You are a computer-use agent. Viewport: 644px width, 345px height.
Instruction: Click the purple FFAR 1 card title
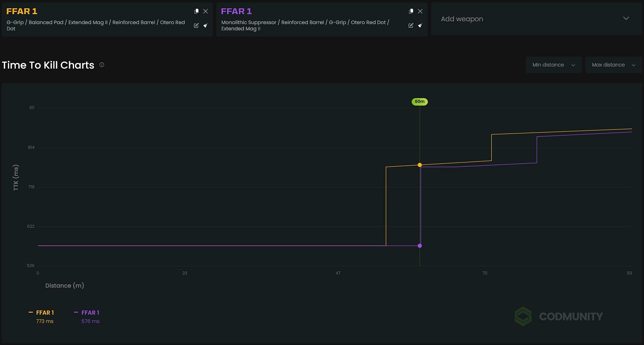pos(236,11)
